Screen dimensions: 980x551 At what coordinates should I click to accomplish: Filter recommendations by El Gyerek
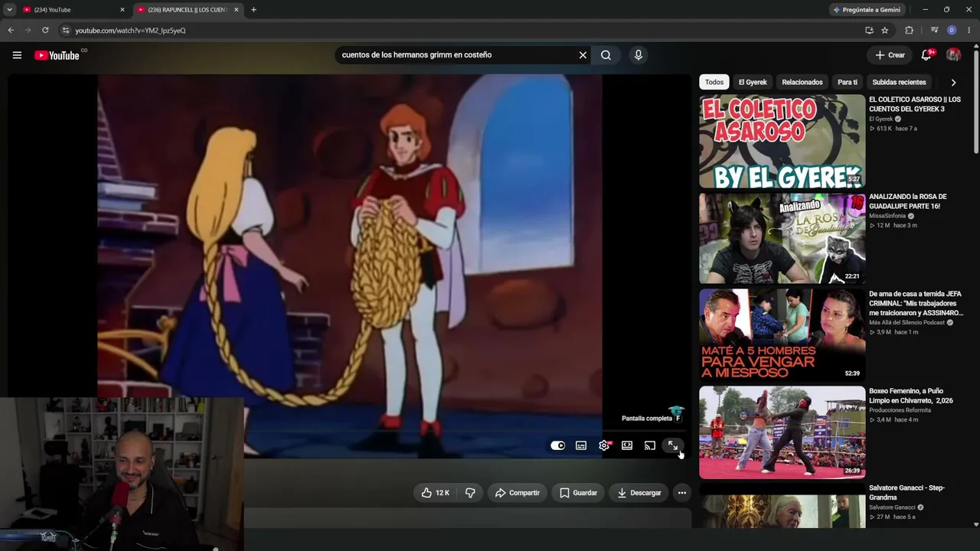[x=753, y=82]
